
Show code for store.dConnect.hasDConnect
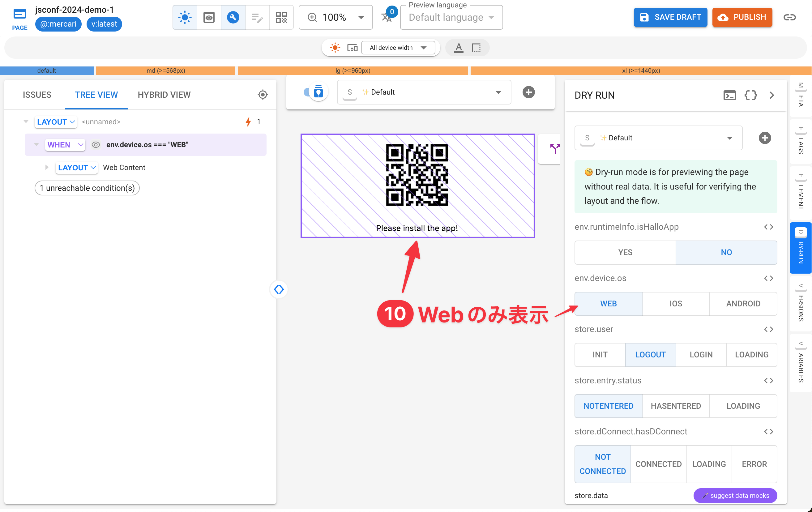click(768, 431)
